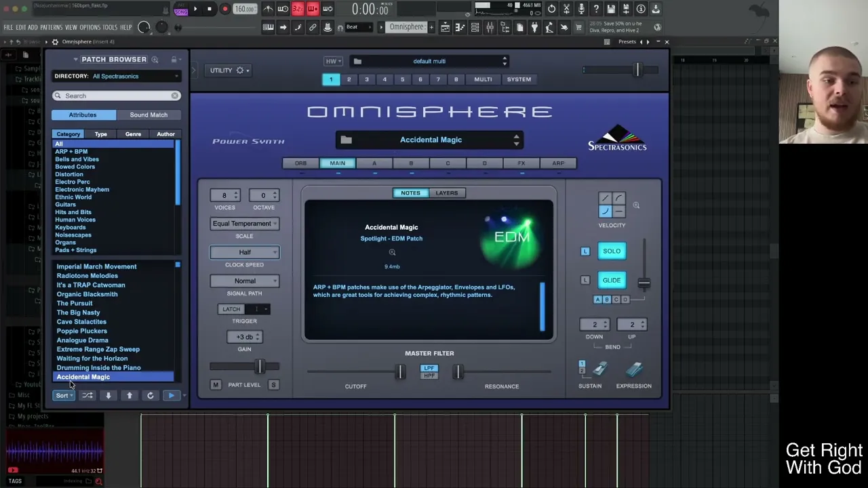Open the TOOLS menu
This screenshot has width=868, height=488.
point(110,27)
